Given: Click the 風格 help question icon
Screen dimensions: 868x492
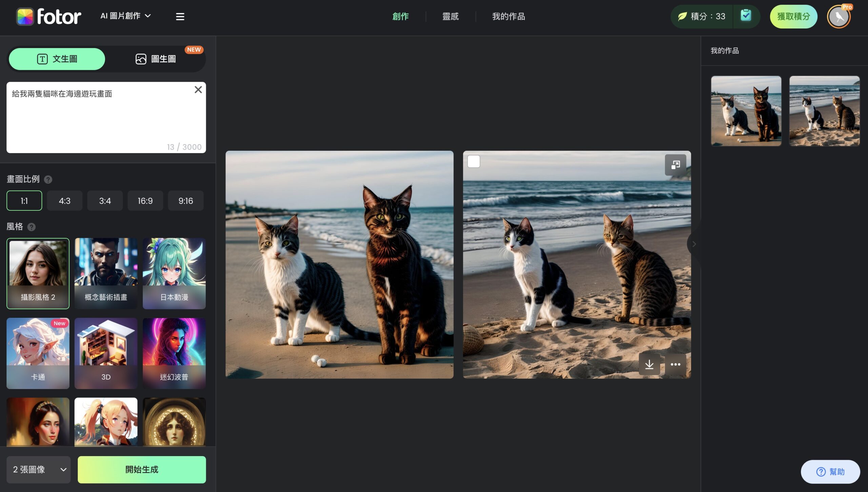Looking at the screenshot, I should point(32,227).
